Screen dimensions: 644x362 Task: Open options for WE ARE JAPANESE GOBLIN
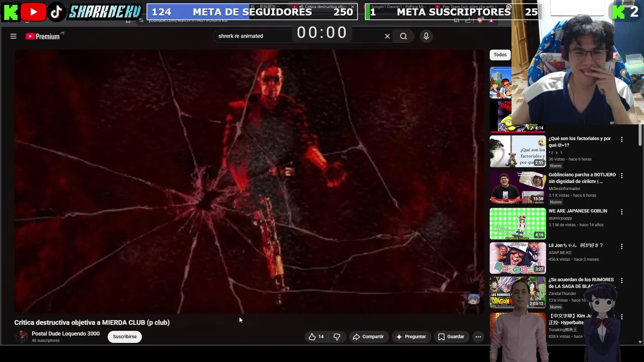click(x=622, y=212)
